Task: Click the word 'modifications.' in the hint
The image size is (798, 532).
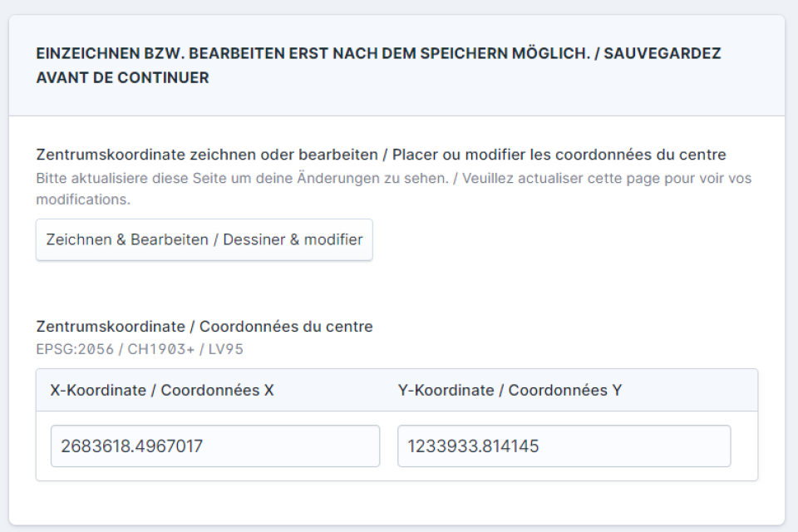Action: tap(83, 199)
